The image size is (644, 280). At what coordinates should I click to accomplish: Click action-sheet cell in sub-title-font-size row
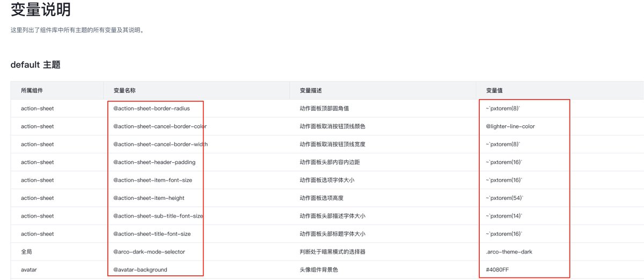pyautogui.click(x=38, y=216)
